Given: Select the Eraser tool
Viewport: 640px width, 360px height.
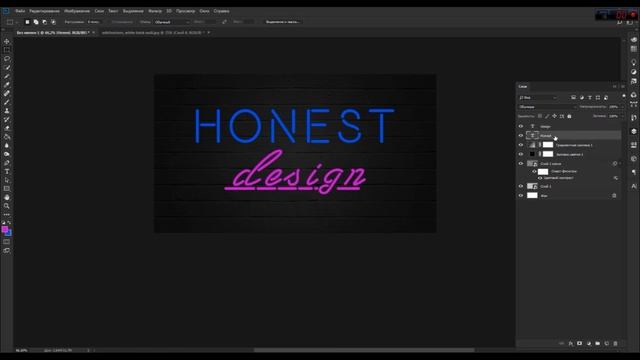Looking at the screenshot, I should coord(7,128).
